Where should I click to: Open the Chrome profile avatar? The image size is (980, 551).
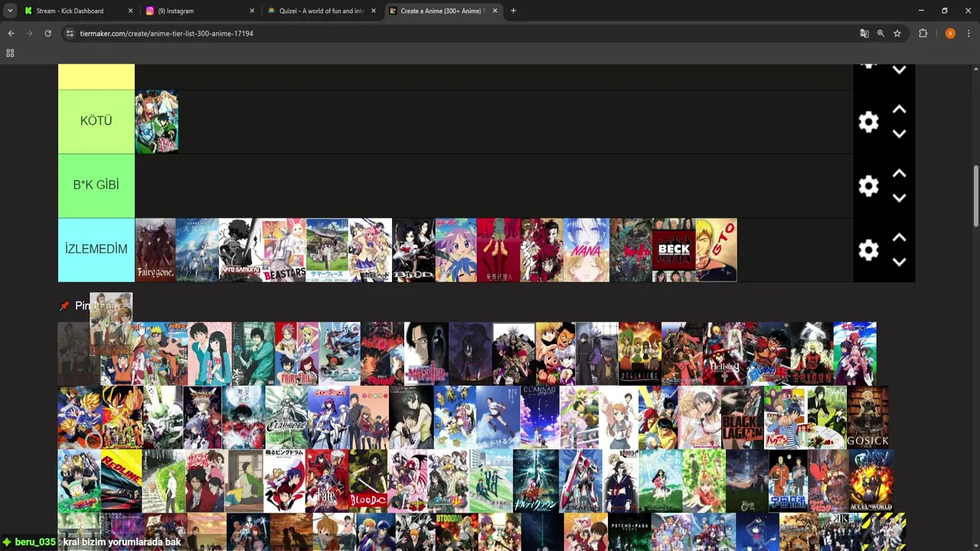(950, 34)
